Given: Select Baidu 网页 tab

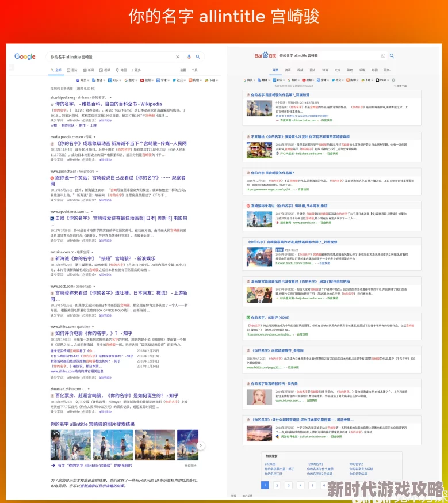Looking at the screenshot, I should [x=275, y=70].
